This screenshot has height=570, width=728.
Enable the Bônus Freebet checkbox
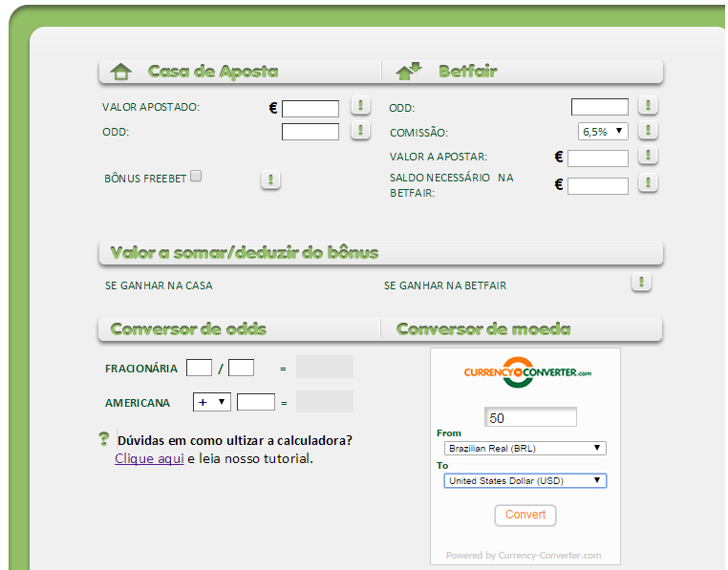[x=196, y=176]
